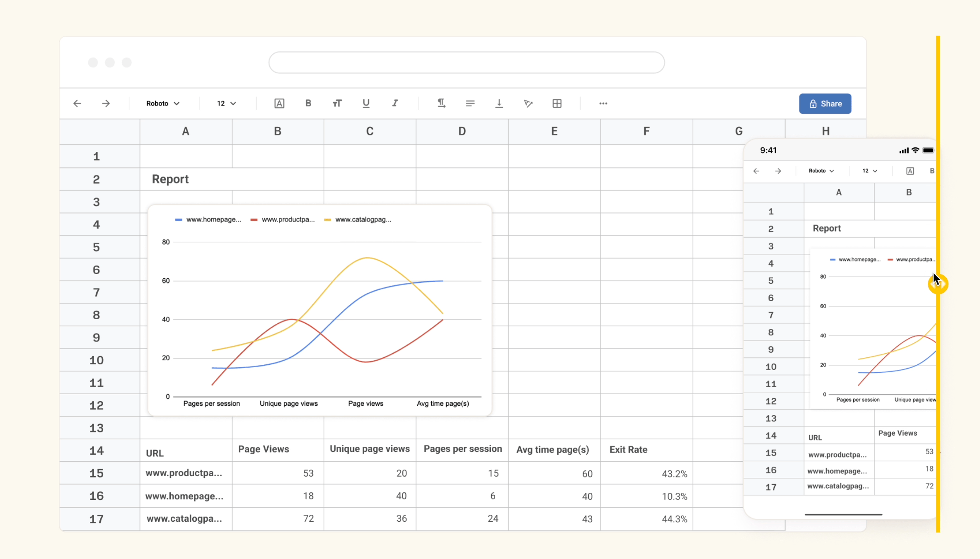The height and width of the screenshot is (559, 980).
Task: Select column D header
Action: point(462,132)
